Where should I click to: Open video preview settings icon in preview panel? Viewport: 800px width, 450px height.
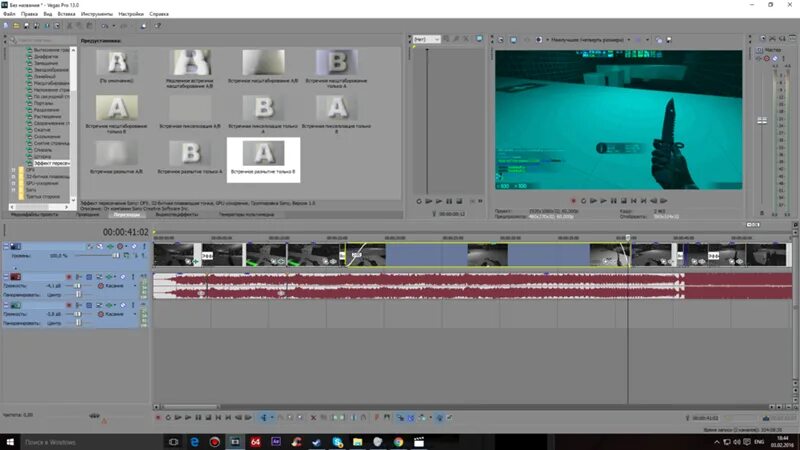point(501,39)
